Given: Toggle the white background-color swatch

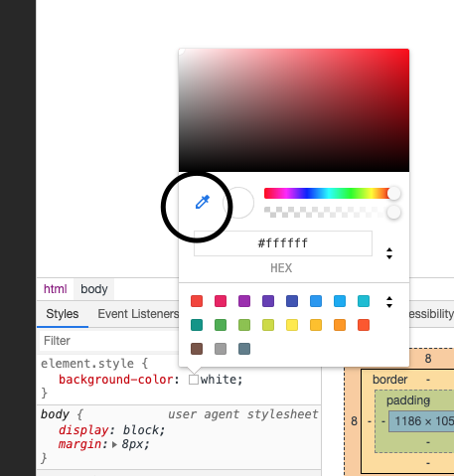Looking at the screenshot, I should point(194,380).
